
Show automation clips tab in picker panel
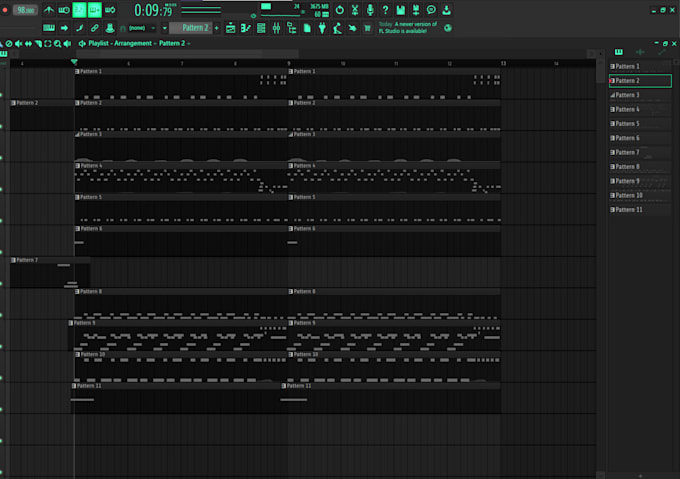click(x=661, y=52)
